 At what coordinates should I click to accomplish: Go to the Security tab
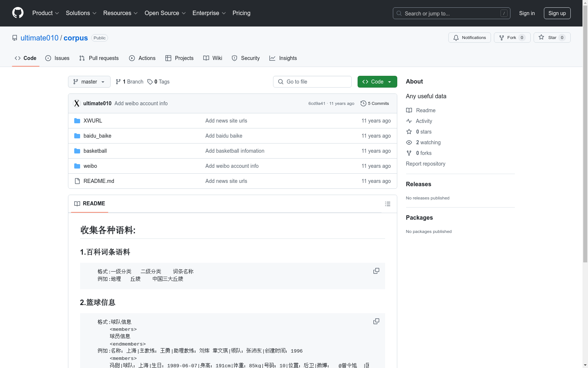245,58
